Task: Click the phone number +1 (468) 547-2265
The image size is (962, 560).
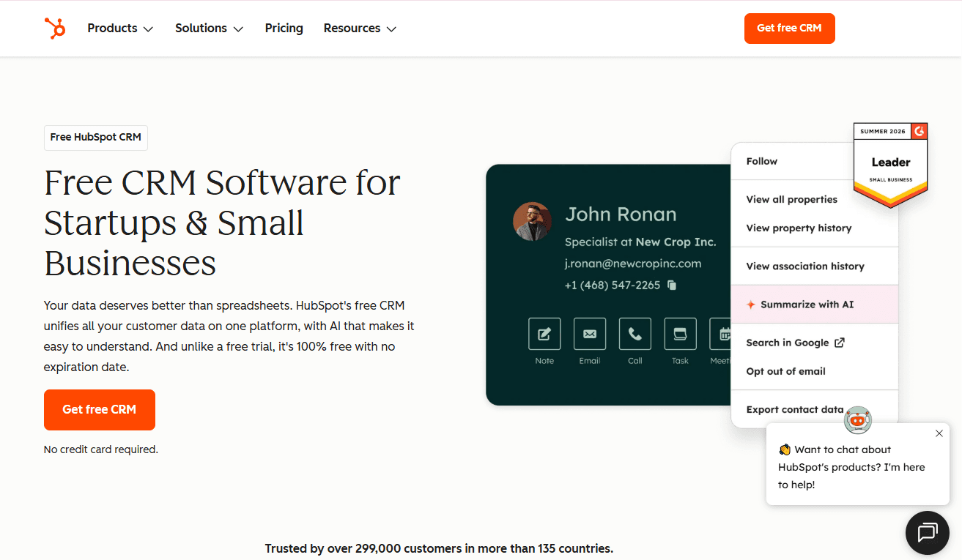Action: point(613,285)
